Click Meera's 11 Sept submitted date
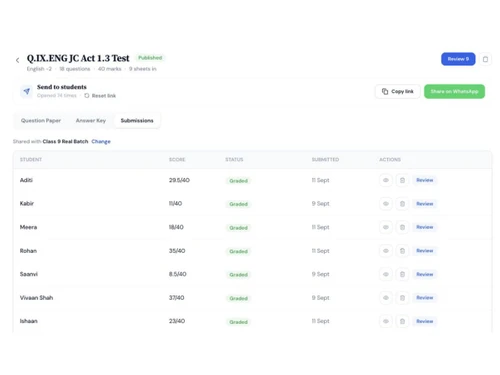The width and height of the screenshot is (500, 375). click(320, 227)
